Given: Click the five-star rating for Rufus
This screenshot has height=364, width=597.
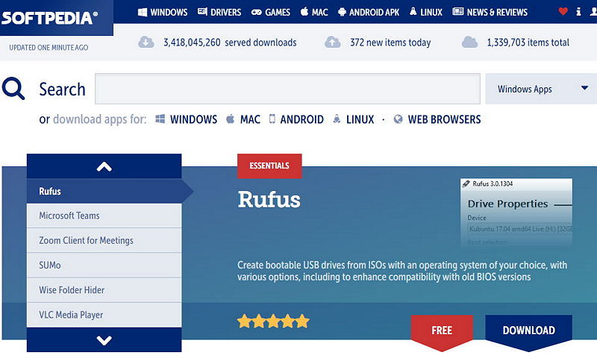Looking at the screenshot, I should click(273, 321).
